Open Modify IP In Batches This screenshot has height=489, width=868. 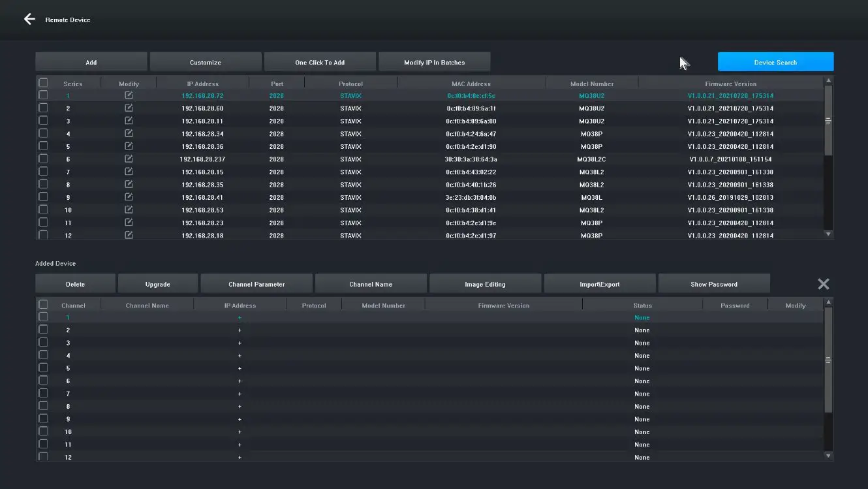click(435, 62)
